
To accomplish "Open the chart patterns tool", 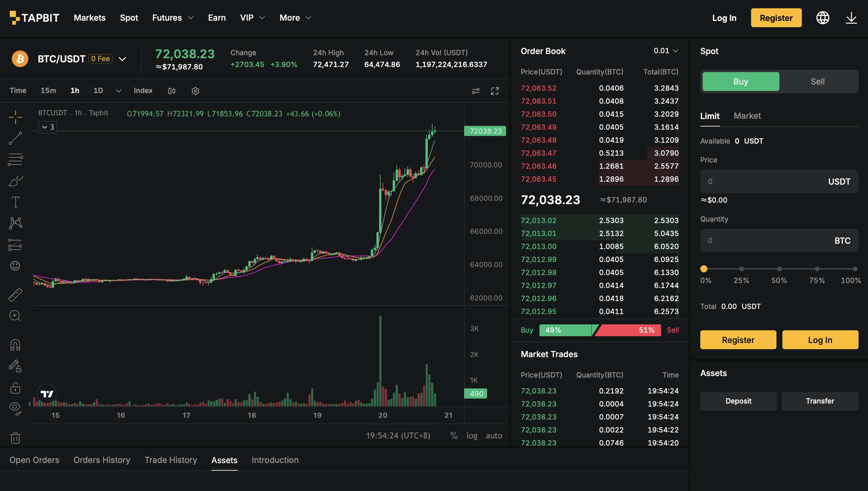I will 15,223.
